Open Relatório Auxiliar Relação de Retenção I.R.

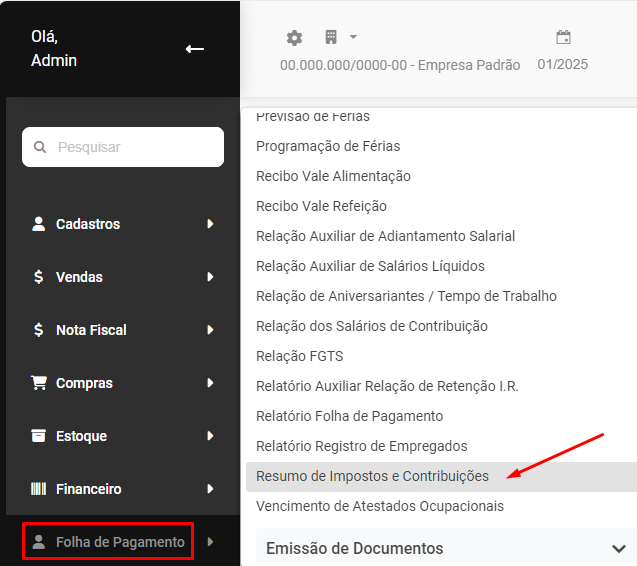tap(388, 386)
